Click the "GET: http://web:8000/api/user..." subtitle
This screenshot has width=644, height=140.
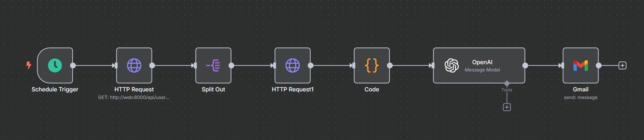click(134, 98)
